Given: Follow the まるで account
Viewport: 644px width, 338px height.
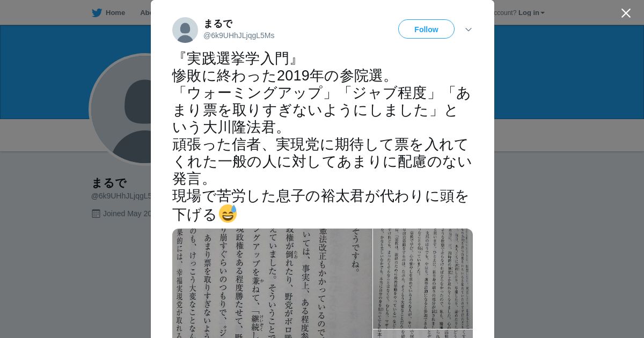Looking at the screenshot, I should [426, 29].
